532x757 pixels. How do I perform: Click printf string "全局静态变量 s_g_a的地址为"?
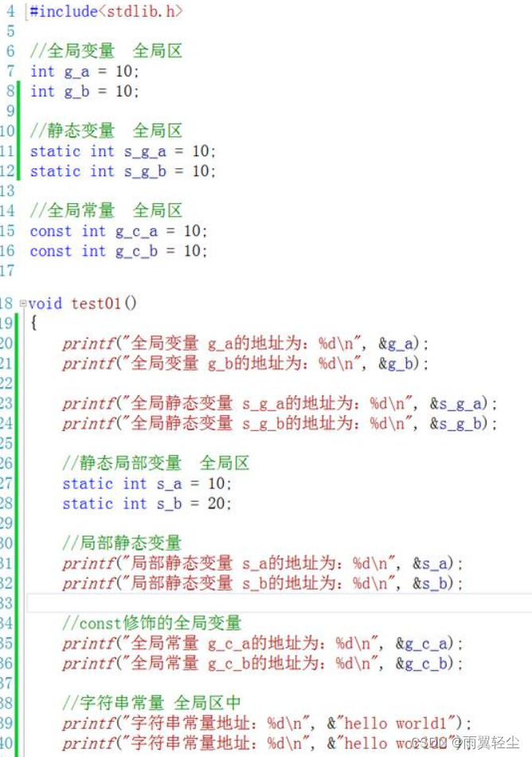(241, 403)
